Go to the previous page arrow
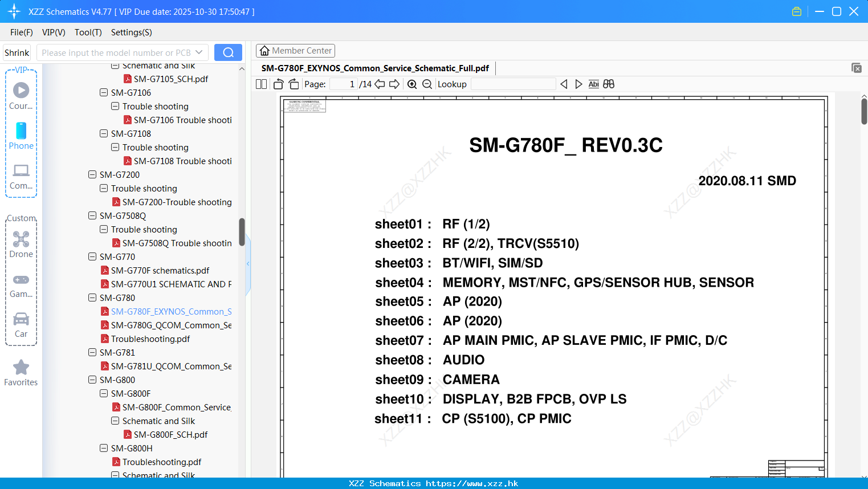 [x=380, y=84]
